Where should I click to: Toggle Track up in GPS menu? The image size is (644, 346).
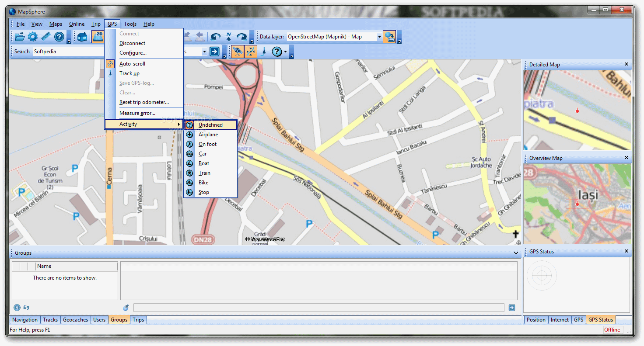click(144, 73)
